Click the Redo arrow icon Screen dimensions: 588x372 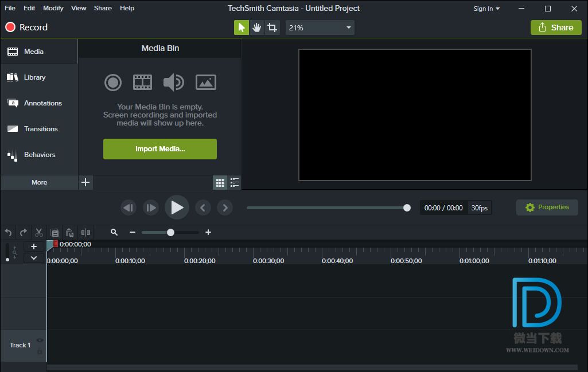(x=24, y=233)
